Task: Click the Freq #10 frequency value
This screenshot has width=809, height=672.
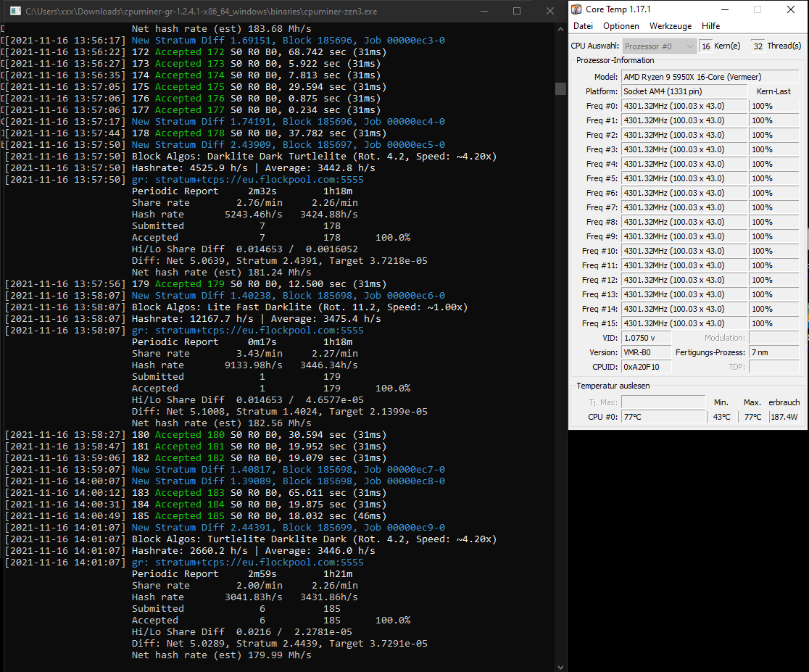Action: 684,251
